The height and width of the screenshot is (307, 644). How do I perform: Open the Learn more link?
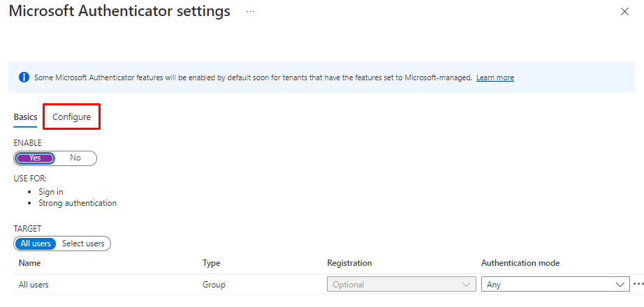[495, 77]
